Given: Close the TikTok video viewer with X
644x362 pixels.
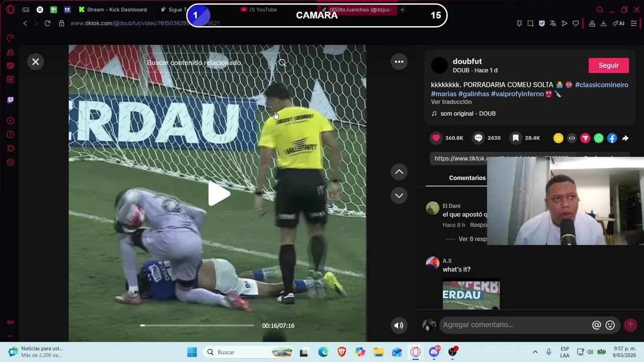Looking at the screenshot, I should 36,62.
